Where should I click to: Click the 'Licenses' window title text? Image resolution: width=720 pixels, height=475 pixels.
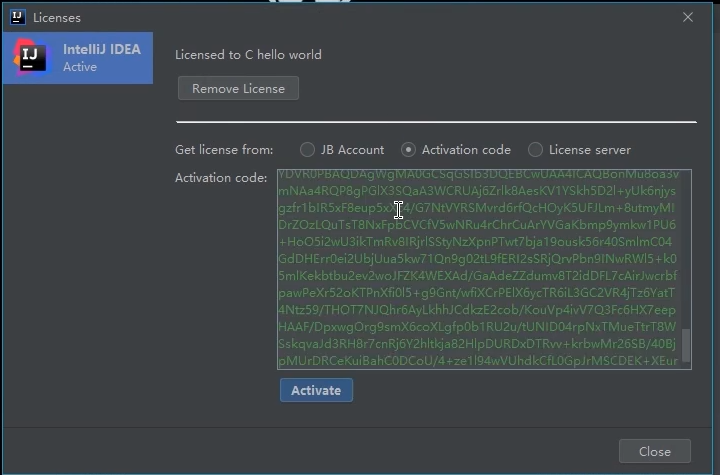point(57,17)
